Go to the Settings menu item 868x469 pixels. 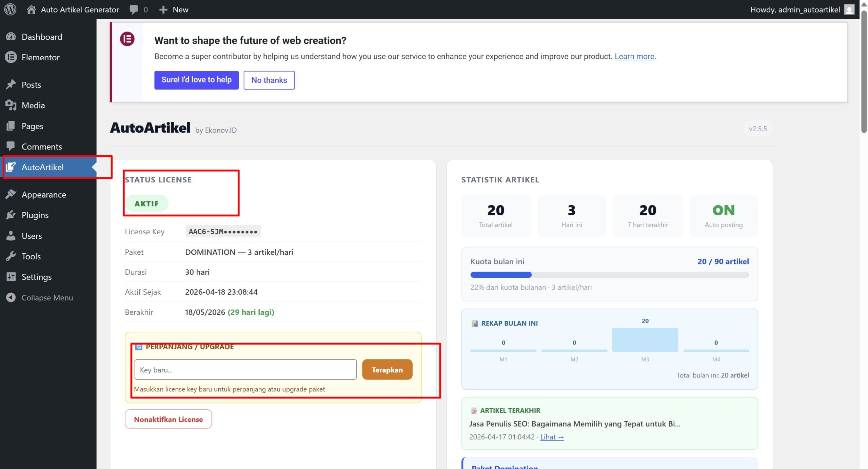[x=36, y=277]
